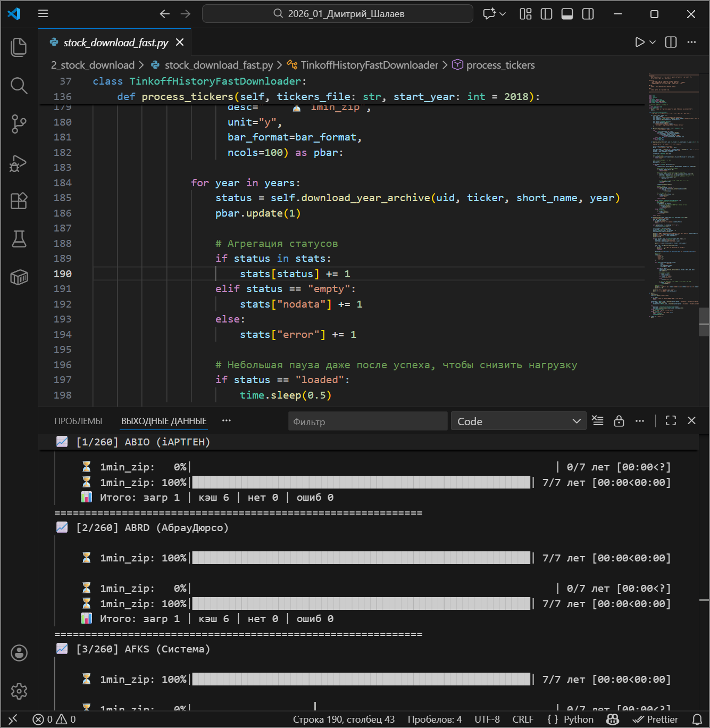
Task: Open the Manage settings gear
Action: pos(19,691)
